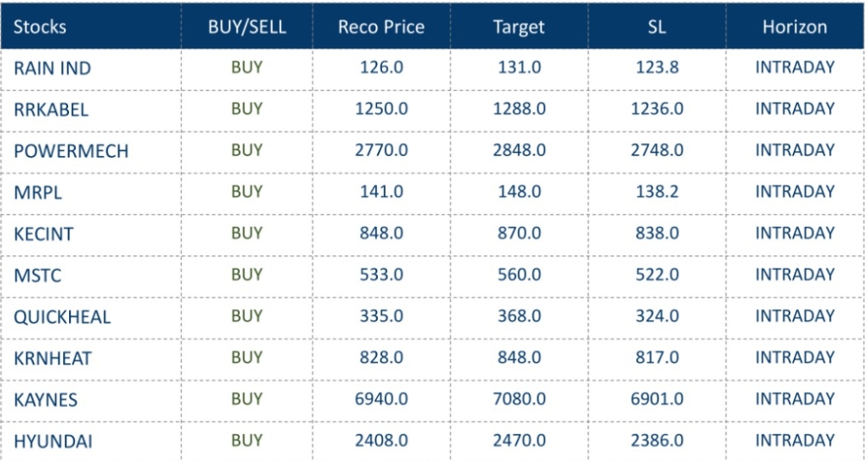Select the POWERMECH target value 2848.0
868x461 pixels.
click(519, 150)
